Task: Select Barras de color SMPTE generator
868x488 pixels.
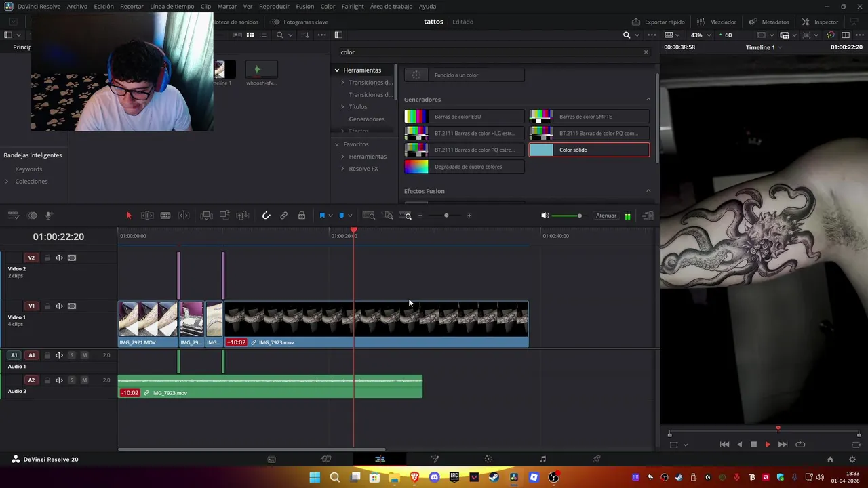Action: pos(589,117)
